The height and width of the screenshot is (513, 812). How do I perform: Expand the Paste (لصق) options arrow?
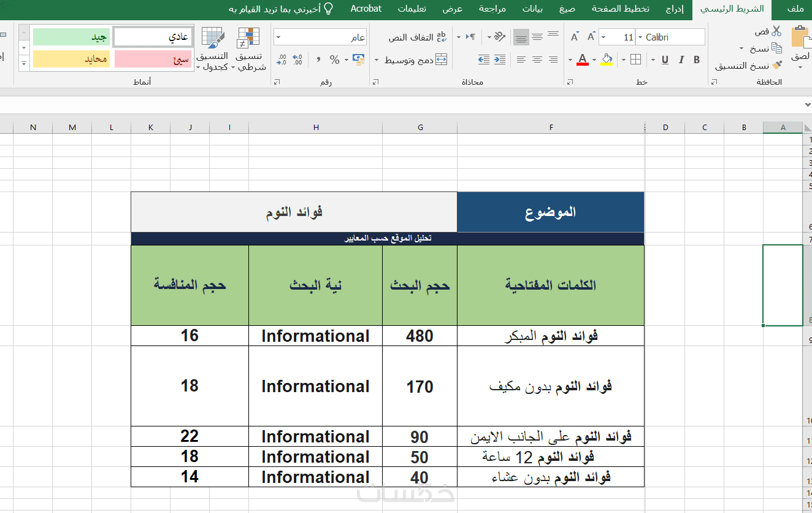tap(800, 67)
